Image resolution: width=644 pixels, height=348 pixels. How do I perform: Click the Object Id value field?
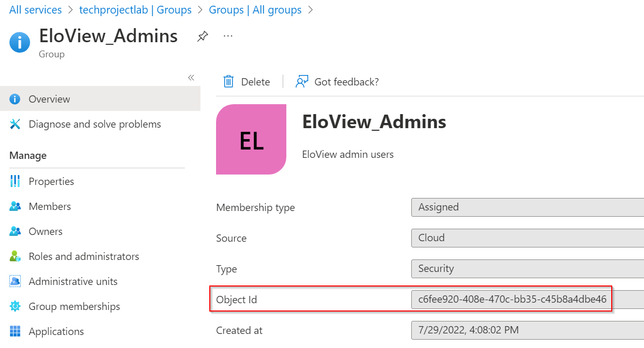[x=527, y=300]
